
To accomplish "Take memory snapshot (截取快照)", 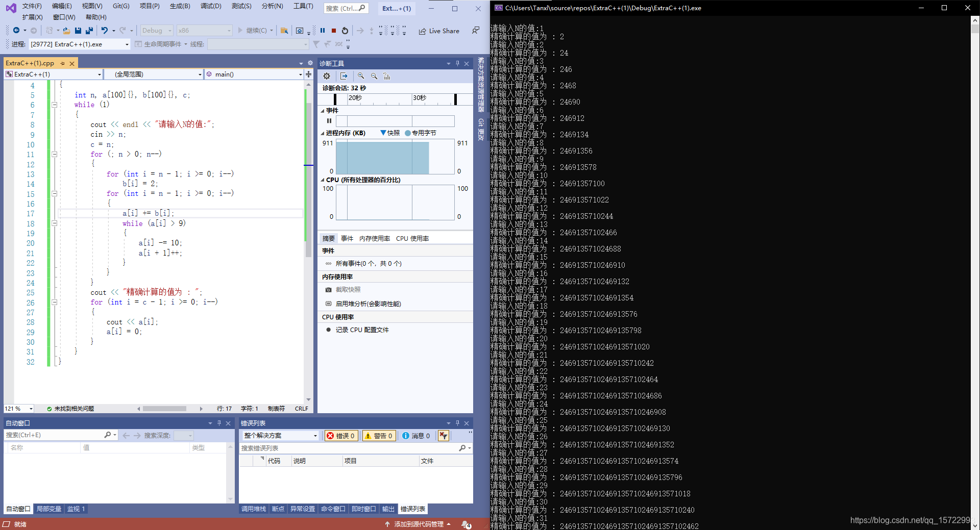I will 348,290.
